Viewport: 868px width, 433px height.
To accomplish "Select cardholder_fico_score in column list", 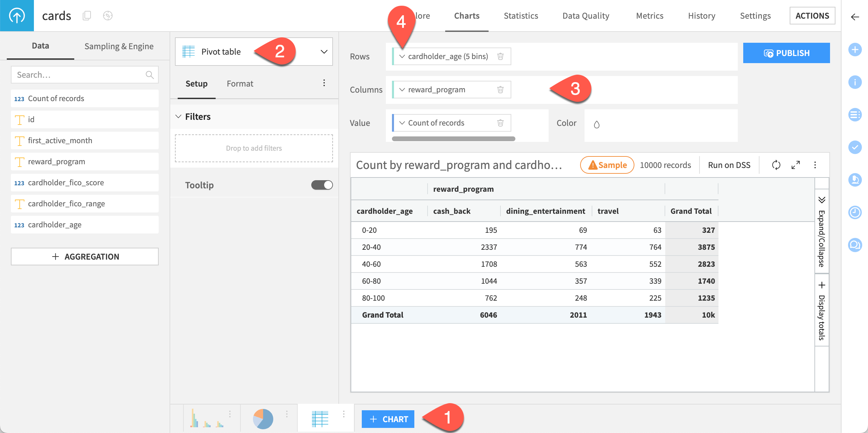I will pos(85,183).
